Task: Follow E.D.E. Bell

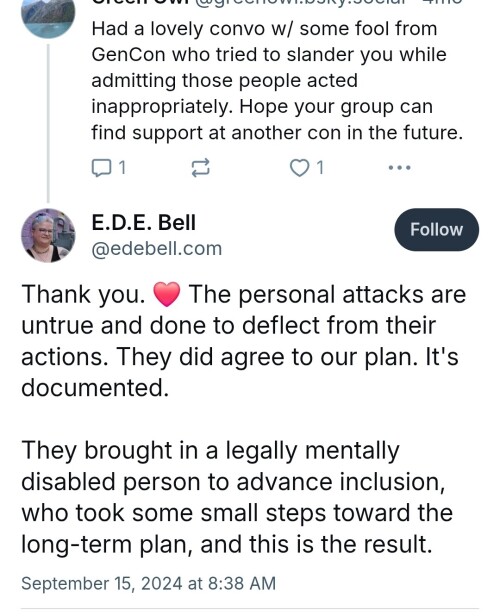Action: (x=436, y=230)
